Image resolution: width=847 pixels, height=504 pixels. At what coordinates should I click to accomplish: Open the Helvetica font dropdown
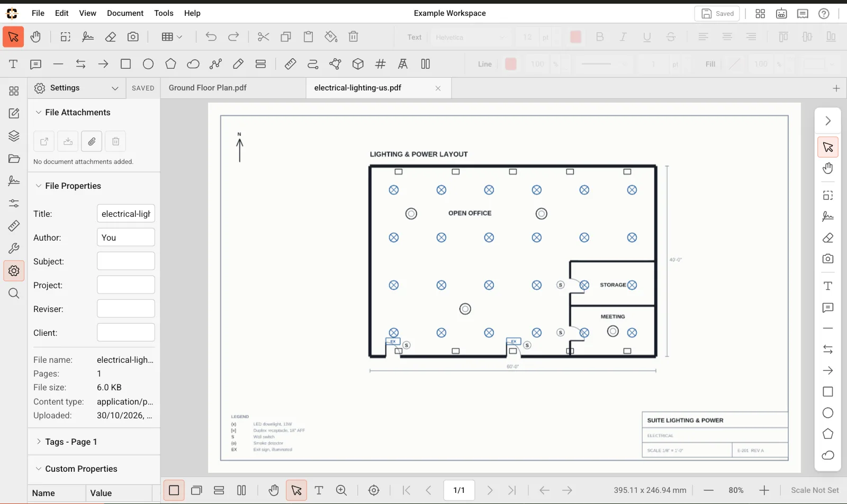coord(471,37)
